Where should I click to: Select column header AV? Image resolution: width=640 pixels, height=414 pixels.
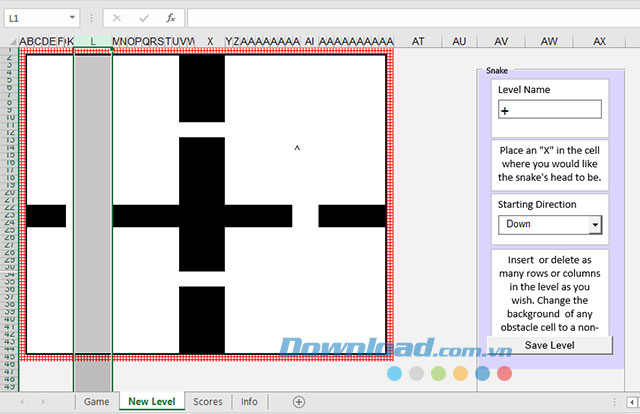click(501, 41)
